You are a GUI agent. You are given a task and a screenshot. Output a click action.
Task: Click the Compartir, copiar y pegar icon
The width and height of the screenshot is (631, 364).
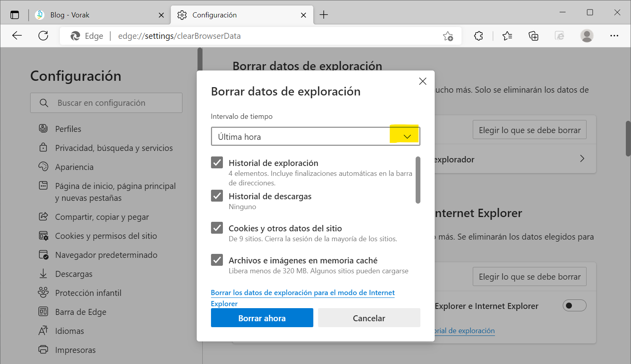[43, 216]
